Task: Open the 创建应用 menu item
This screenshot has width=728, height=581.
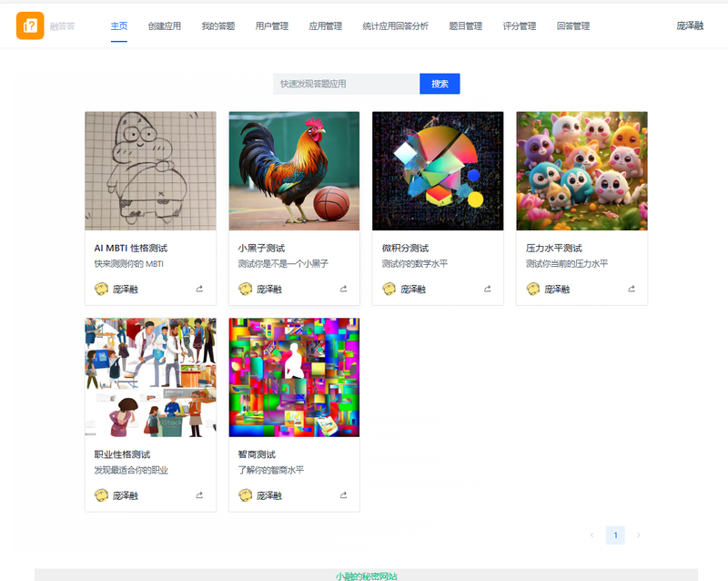Action: (165, 26)
